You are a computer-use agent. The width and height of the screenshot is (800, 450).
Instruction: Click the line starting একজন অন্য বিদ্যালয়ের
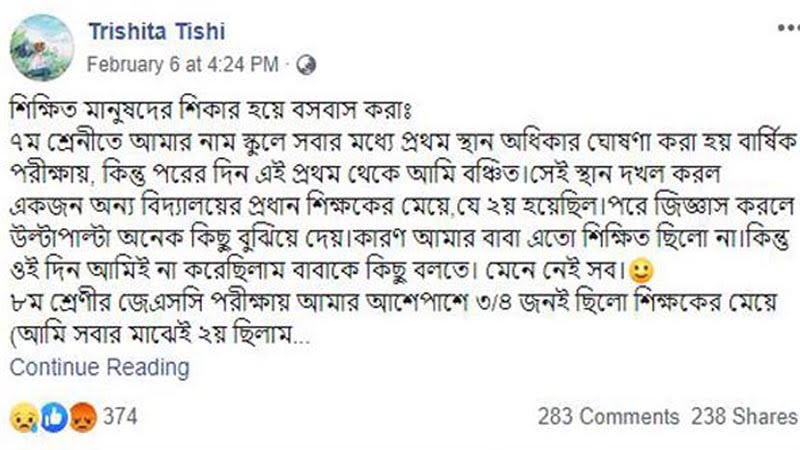point(403,206)
